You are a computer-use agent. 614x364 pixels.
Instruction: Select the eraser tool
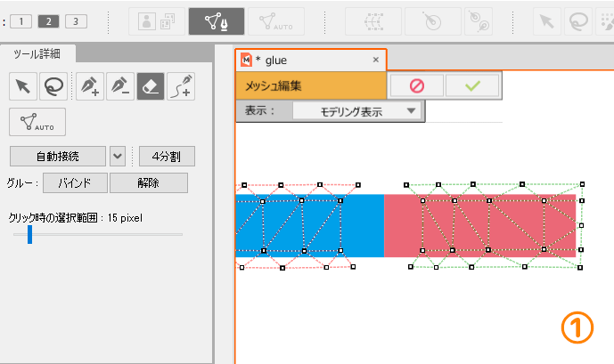[x=150, y=86]
